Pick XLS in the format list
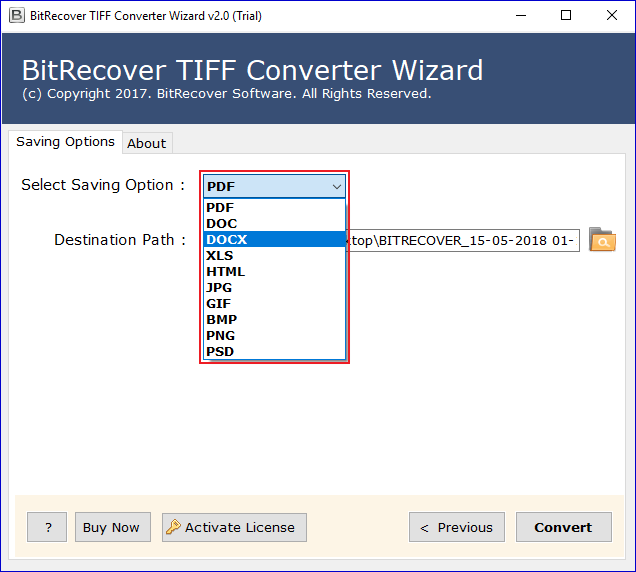 (274, 256)
